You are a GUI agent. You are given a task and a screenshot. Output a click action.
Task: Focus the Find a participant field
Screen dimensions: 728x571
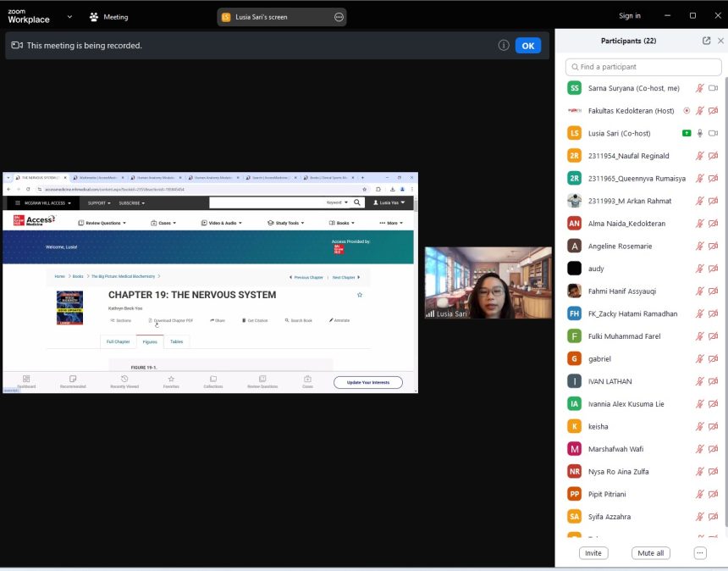[x=643, y=67]
